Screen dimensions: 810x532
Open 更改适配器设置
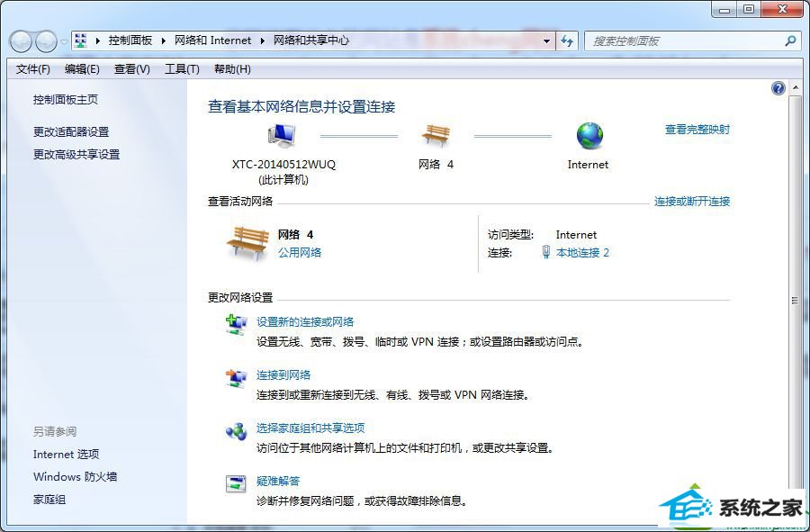point(71,132)
